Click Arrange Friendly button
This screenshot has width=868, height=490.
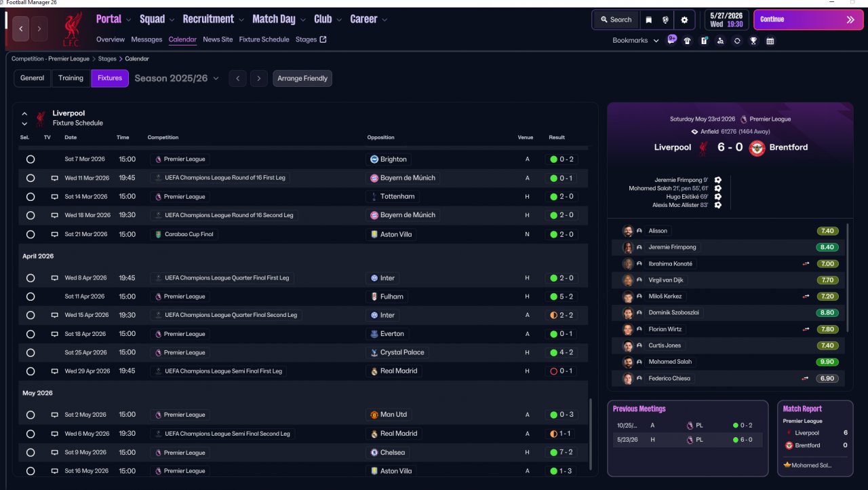pyautogui.click(x=302, y=78)
